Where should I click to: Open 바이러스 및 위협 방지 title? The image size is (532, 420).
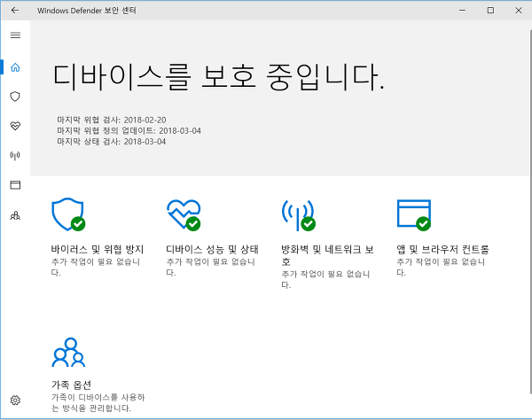pyautogui.click(x=98, y=250)
